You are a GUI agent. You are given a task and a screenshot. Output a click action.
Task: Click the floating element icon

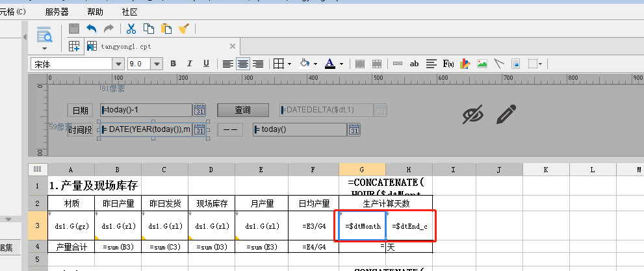click(x=533, y=64)
